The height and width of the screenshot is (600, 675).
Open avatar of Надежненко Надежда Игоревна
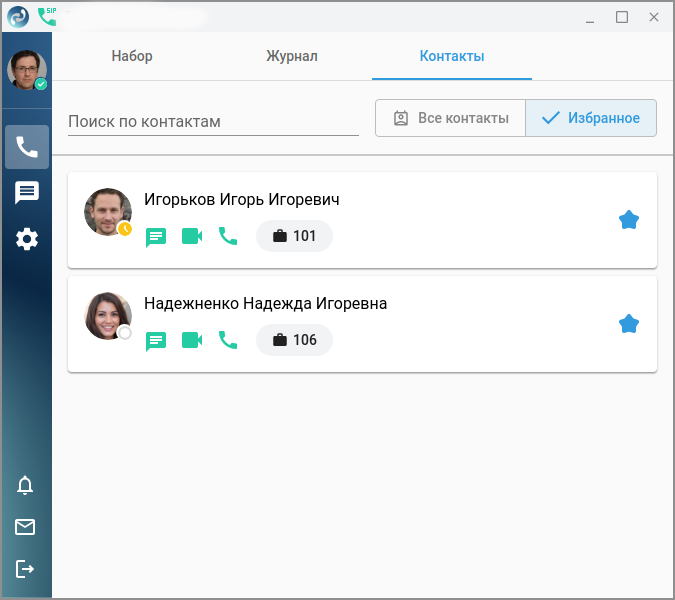tap(108, 316)
